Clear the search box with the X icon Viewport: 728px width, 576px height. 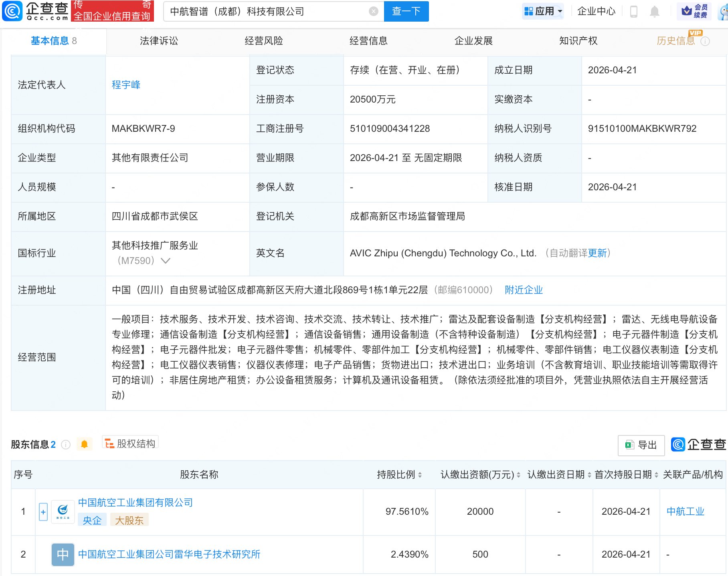coord(374,11)
